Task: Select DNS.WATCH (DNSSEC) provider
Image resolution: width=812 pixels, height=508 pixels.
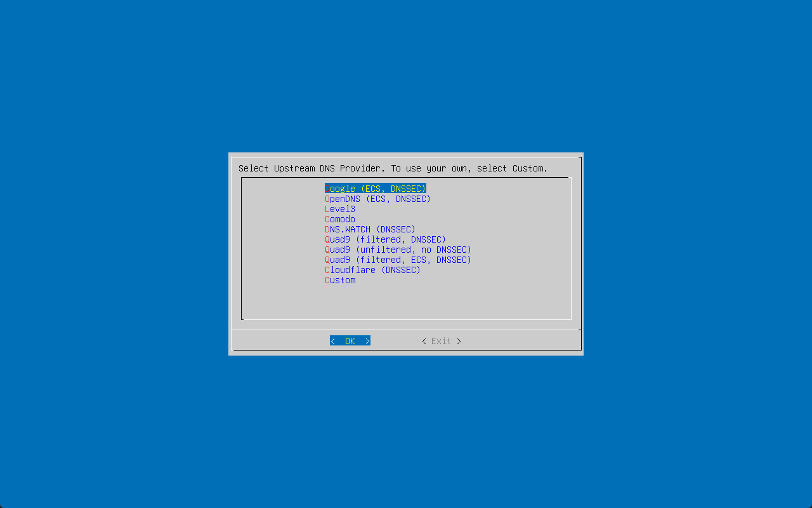Action: [x=370, y=229]
